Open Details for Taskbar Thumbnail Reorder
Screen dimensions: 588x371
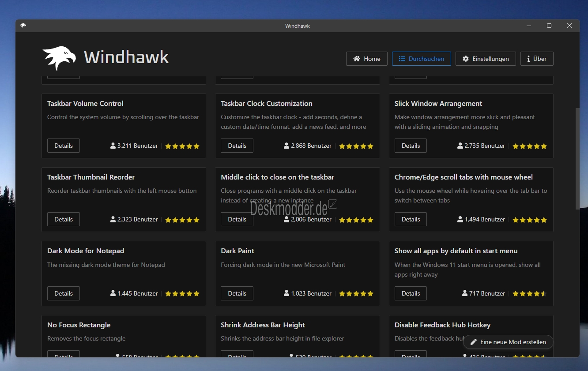(x=64, y=219)
